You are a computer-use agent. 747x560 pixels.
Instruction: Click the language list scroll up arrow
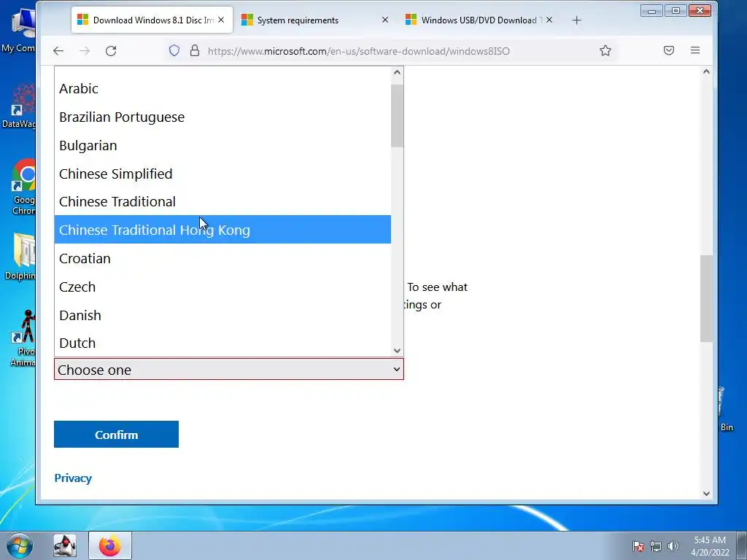398,73
